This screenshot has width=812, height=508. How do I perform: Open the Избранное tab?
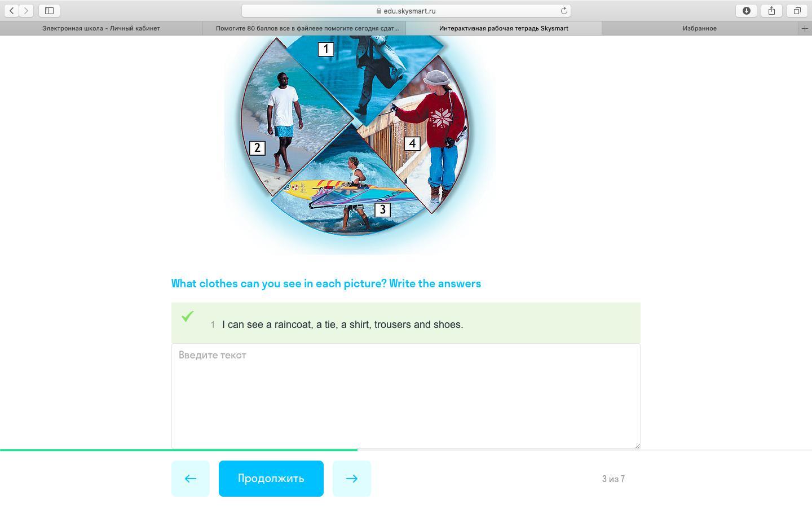[700, 28]
